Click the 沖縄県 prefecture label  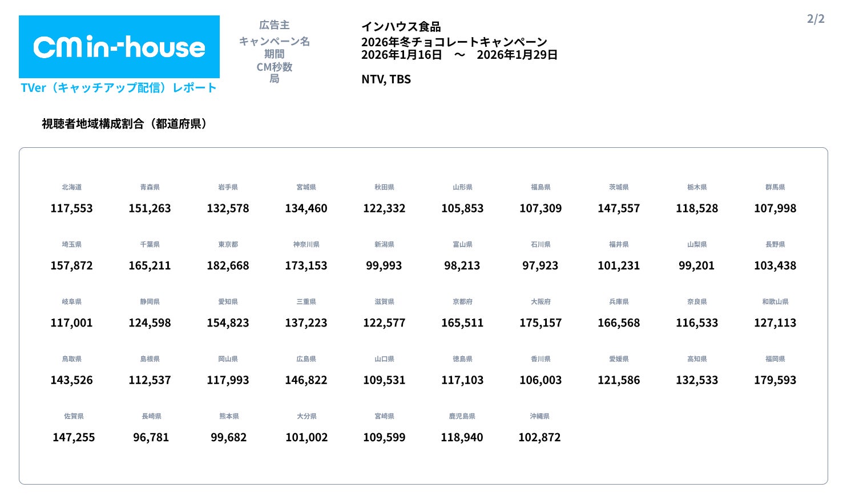click(539, 416)
